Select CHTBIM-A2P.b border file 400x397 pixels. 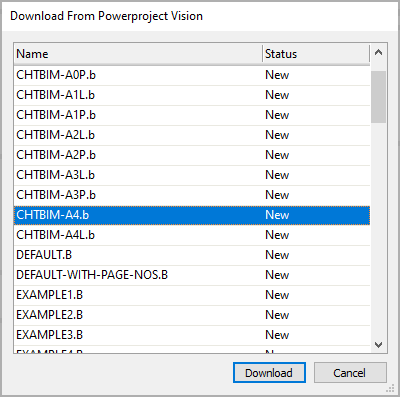(x=192, y=155)
